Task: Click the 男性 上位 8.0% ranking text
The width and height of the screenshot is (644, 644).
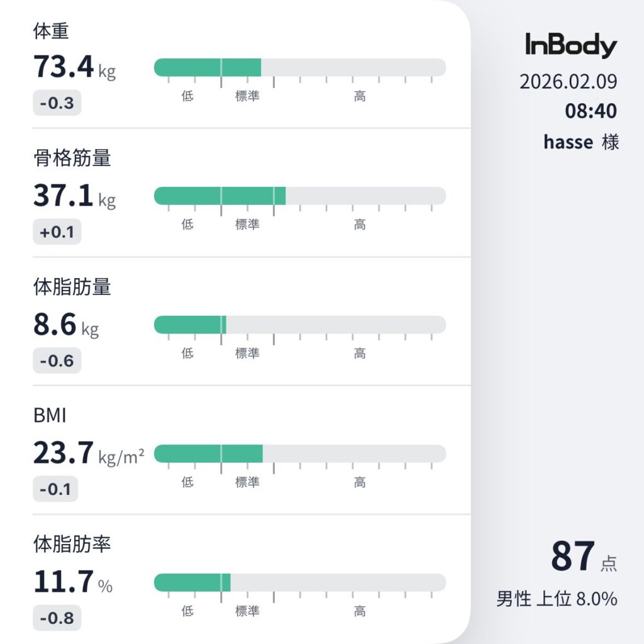Action: [x=557, y=599]
